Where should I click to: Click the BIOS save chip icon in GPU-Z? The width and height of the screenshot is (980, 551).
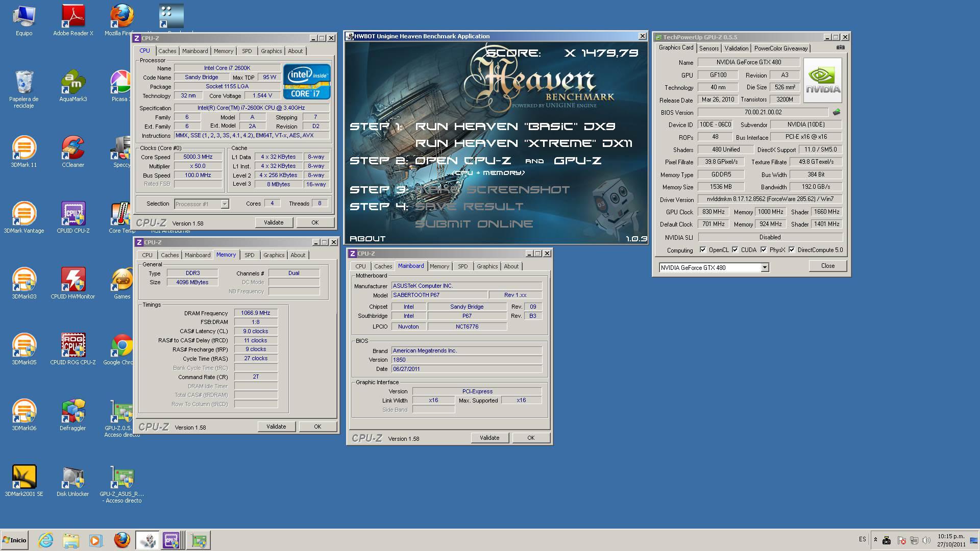[x=836, y=112]
